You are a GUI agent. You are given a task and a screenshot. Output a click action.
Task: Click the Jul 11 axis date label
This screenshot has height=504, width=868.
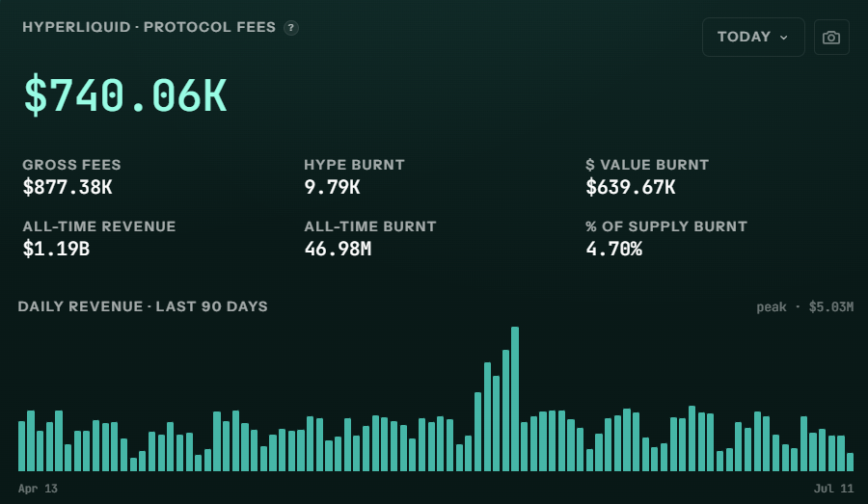(x=833, y=489)
